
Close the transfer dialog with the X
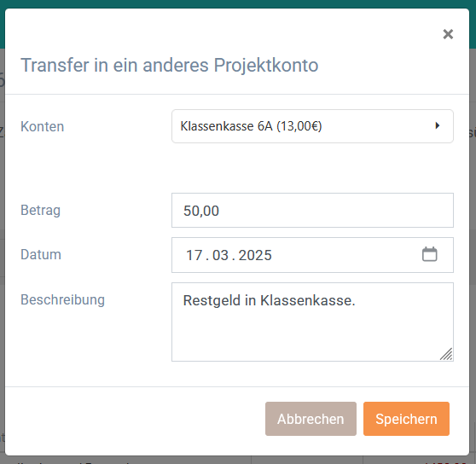[x=448, y=34]
